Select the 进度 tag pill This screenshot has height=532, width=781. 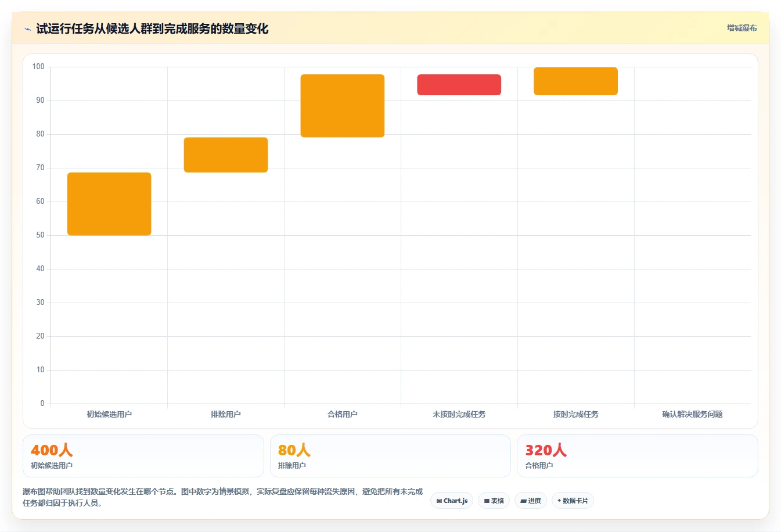point(531,501)
